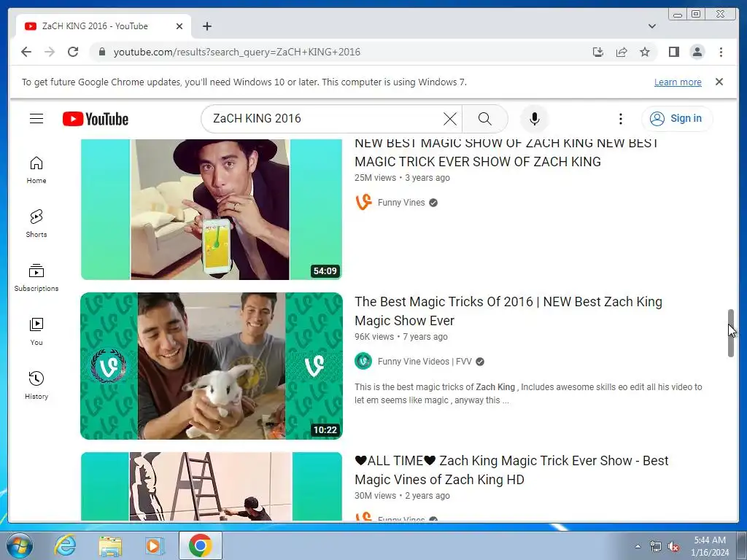Go to YouTube home via logo
This screenshot has width=747, height=560.
[96, 119]
